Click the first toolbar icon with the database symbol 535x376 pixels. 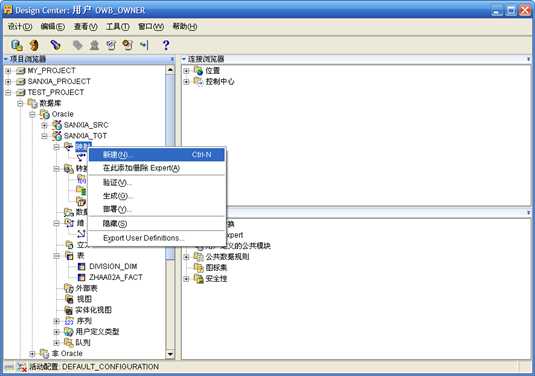[16, 45]
